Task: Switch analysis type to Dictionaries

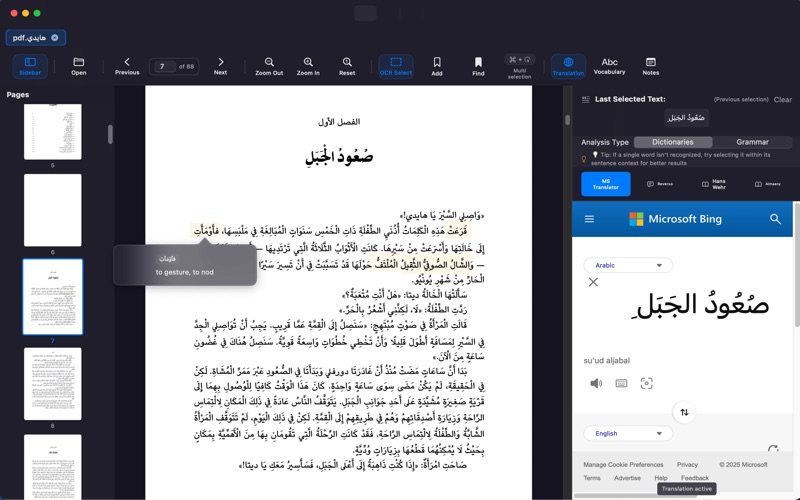Action: tap(672, 142)
